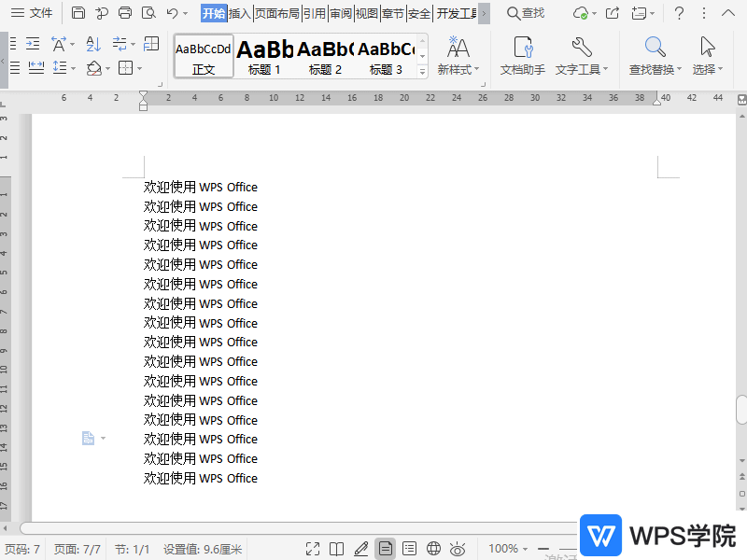This screenshot has width=747, height=560.
Task: Click the paragraph layout icon beside text
Action: coord(89,438)
